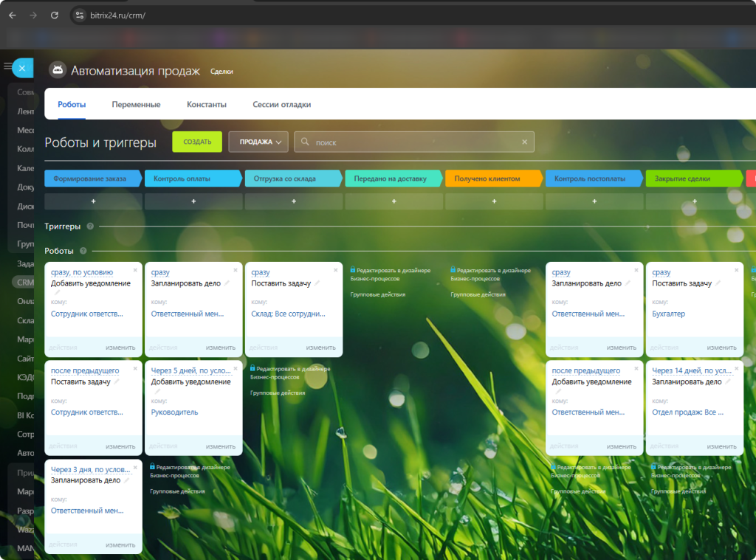
Task: Open the help hint next to Триггеры
Action: pos(90,227)
